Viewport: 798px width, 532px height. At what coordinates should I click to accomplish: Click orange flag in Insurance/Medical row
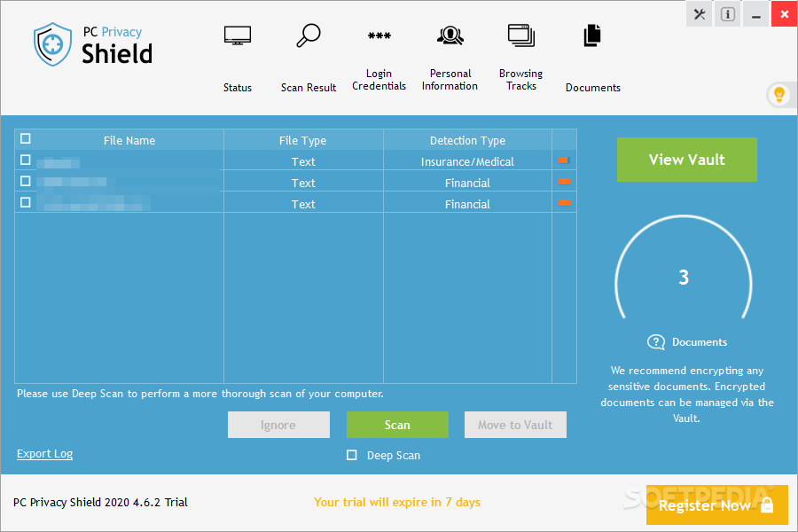[563, 160]
